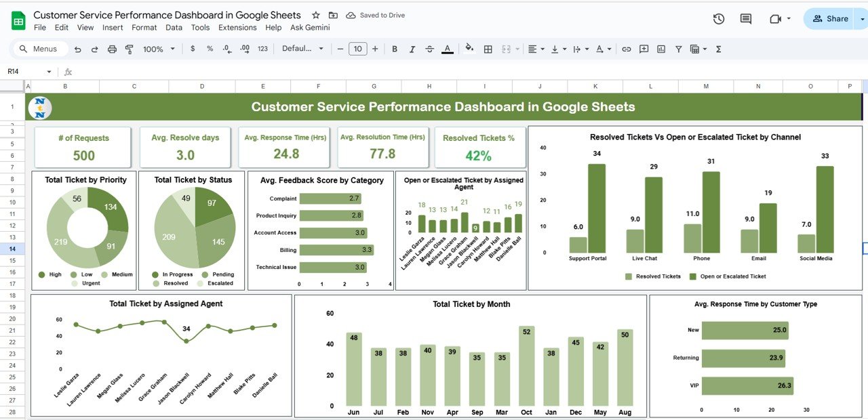Open the Insert comment icon
Screen dimensions: 868x420
[x=644, y=49]
